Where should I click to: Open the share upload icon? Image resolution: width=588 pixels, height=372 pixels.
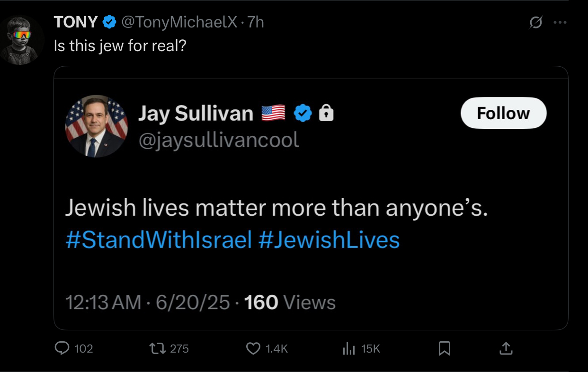[x=506, y=349]
